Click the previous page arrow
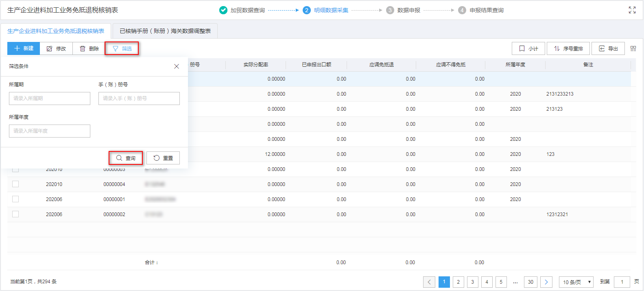 [x=429, y=282]
